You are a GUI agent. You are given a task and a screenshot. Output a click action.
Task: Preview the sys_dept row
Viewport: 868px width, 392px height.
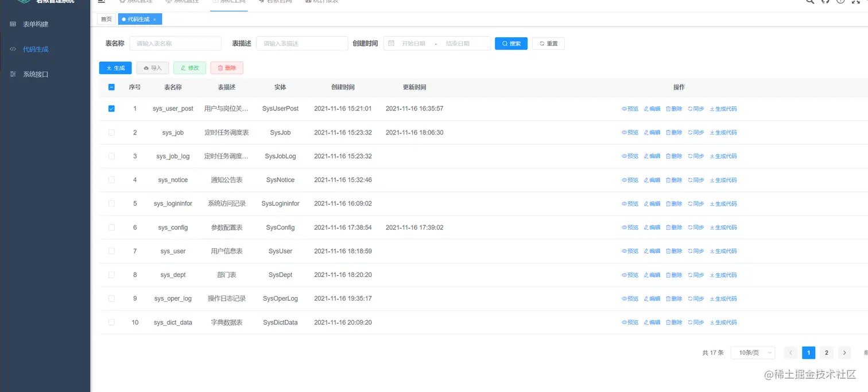pyautogui.click(x=630, y=275)
